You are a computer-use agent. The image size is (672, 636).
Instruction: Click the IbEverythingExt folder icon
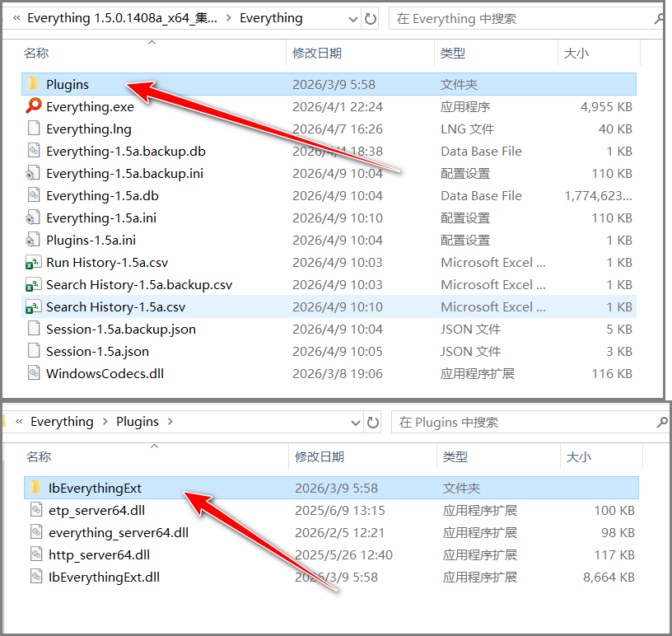pyautogui.click(x=35, y=487)
